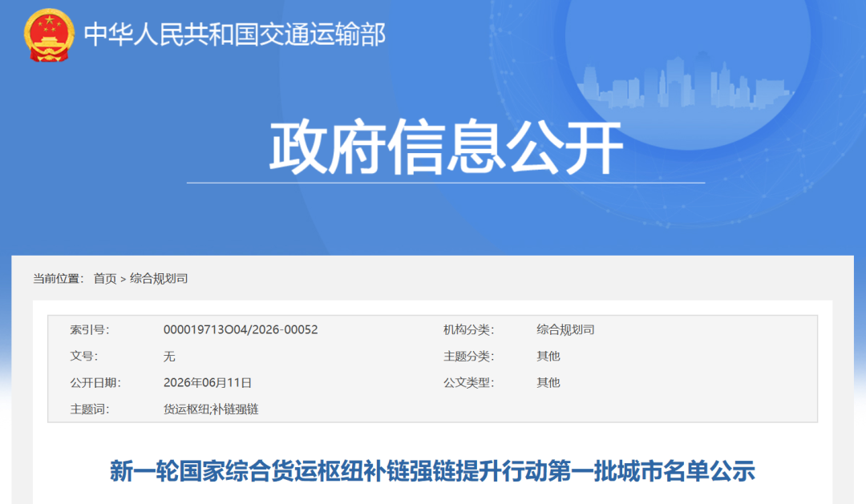Click the national emblem logo
This screenshot has width=866, height=504.
coord(49,34)
